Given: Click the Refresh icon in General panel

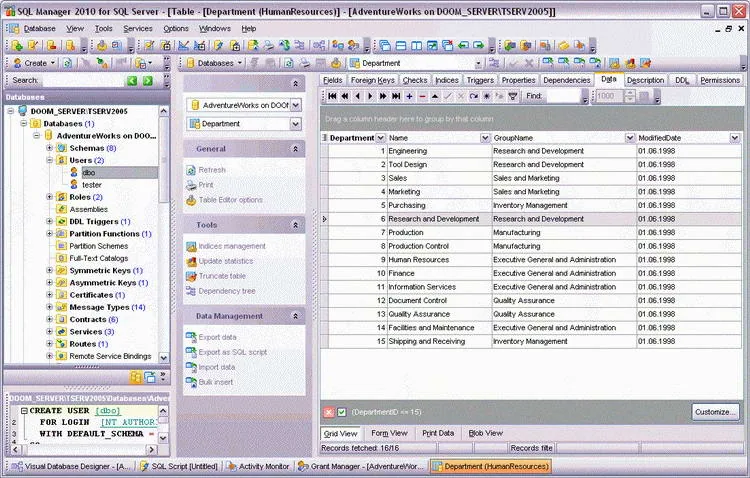Looking at the screenshot, I should [191, 170].
